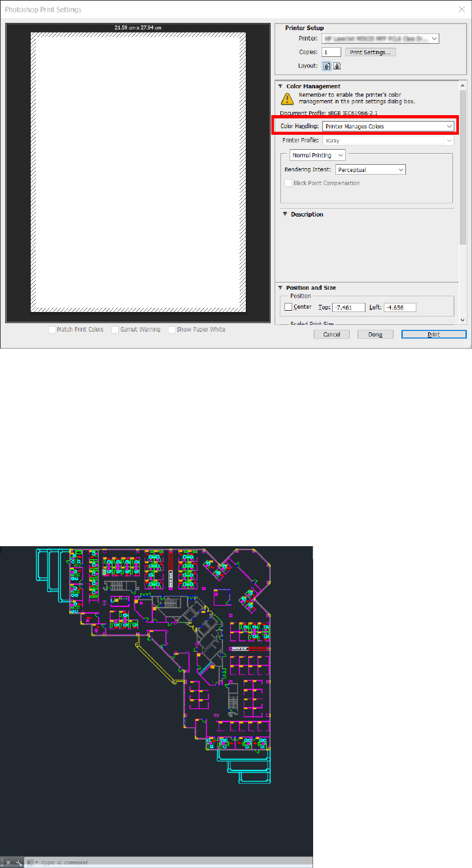Open the Printer Profile sGray dropdown
472x868 pixels.
(x=388, y=141)
